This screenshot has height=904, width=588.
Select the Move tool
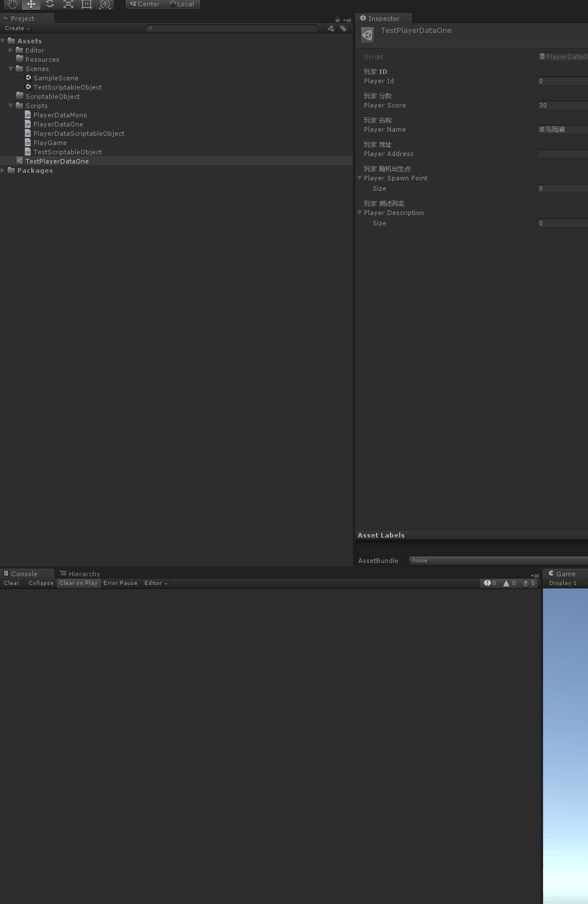tap(31, 5)
